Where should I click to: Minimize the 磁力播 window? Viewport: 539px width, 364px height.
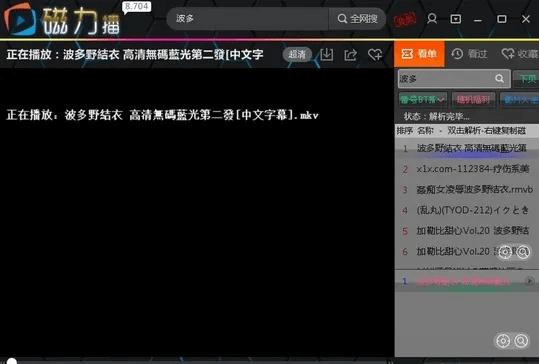(477, 20)
